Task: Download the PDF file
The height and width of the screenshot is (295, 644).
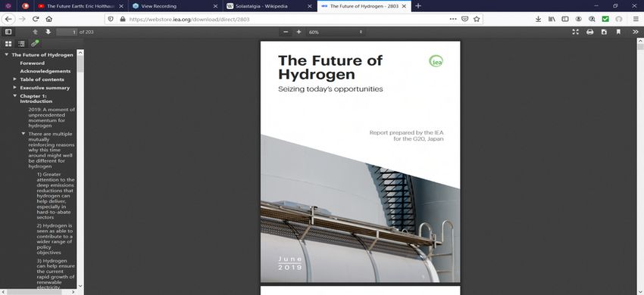Action: click(604, 32)
